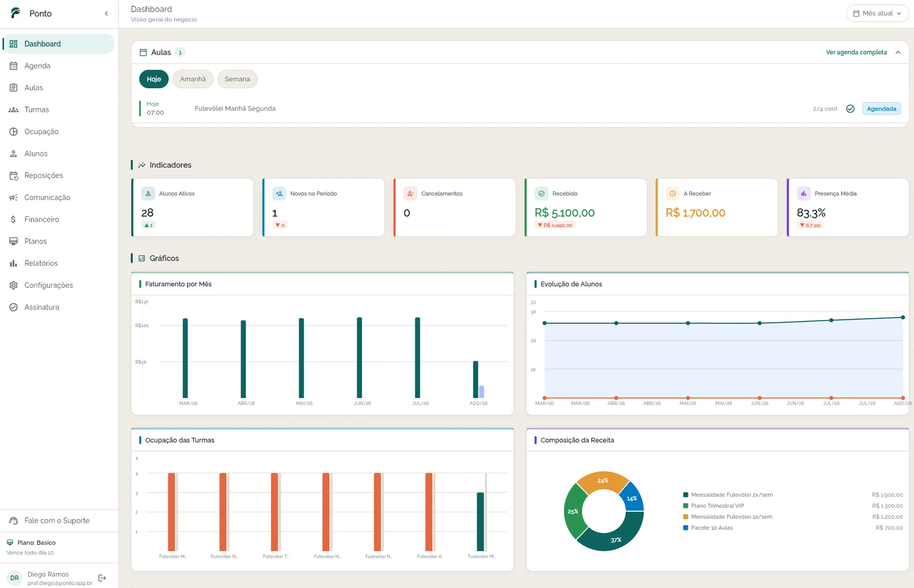Click the Ponto logo icon
The height and width of the screenshot is (588, 914).
(x=16, y=13)
